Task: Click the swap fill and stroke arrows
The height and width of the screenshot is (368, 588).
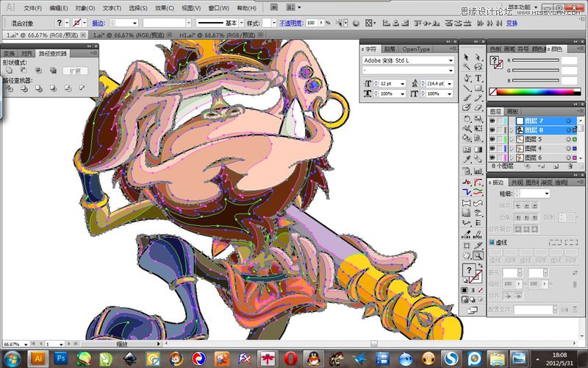Action: [x=481, y=266]
